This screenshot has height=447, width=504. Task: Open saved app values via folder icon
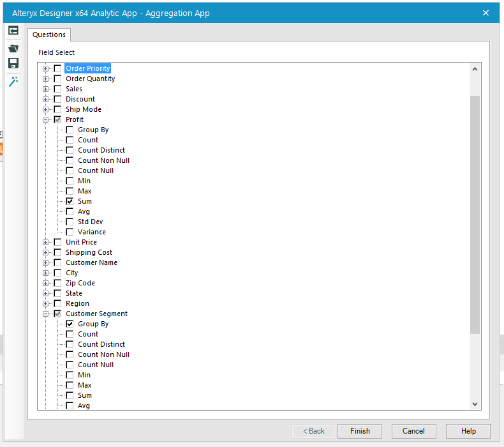coord(13,49)
